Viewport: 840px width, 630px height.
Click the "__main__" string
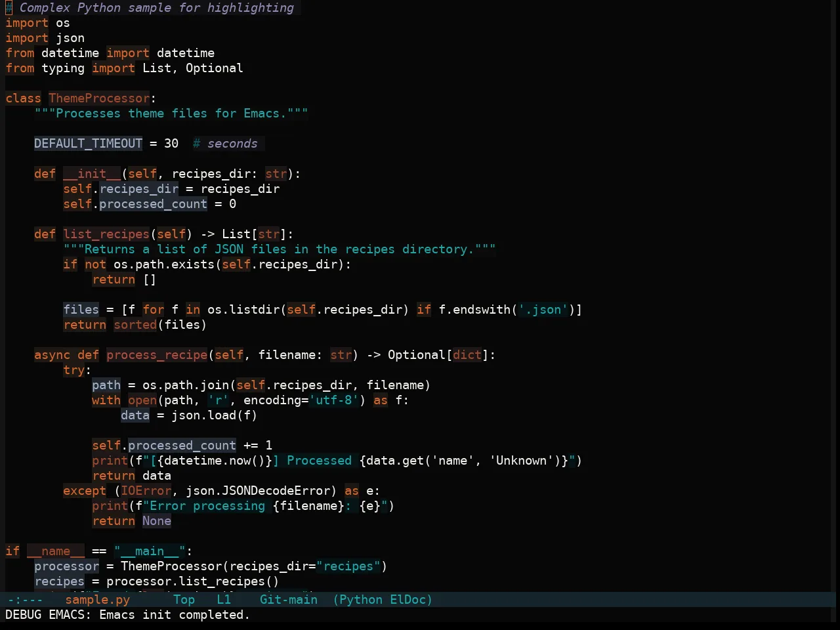click(150, 551)
